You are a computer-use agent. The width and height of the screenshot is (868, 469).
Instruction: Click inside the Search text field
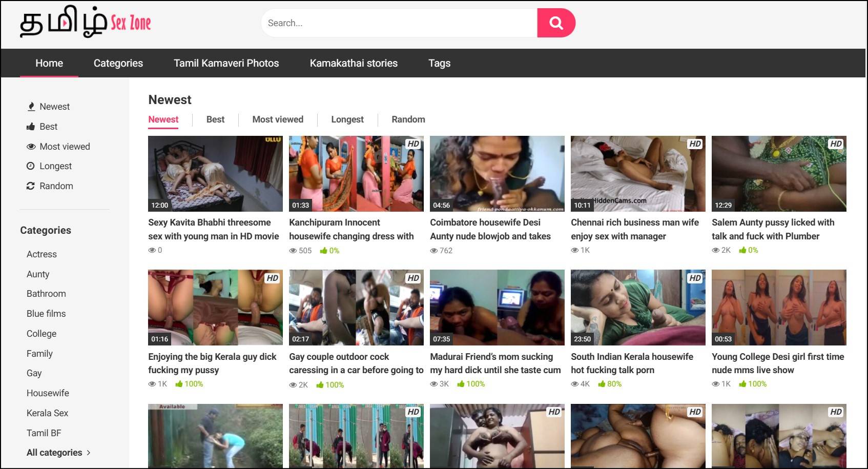click(399, 23)
